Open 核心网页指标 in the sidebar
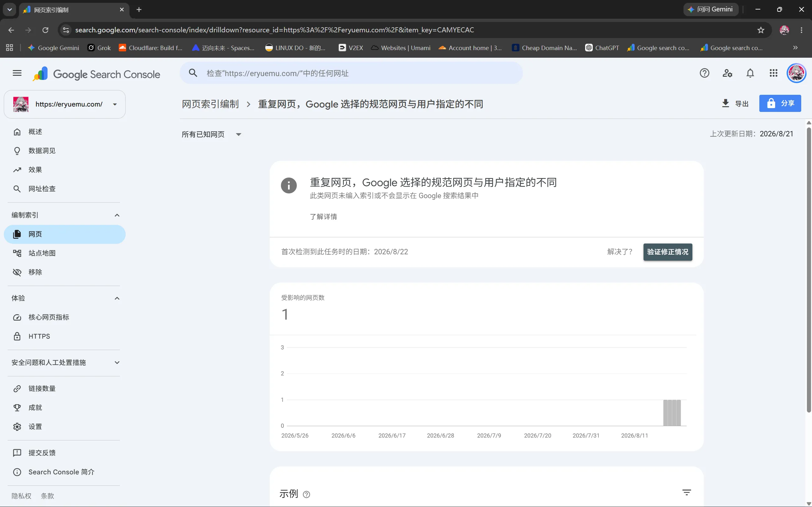 [x=65, y=317]
